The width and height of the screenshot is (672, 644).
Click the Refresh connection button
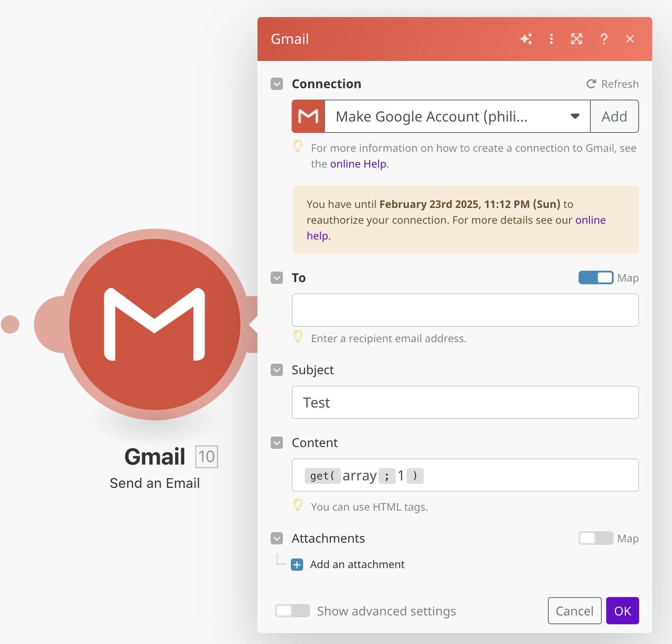pyautogui.click(x=612, y=84)
